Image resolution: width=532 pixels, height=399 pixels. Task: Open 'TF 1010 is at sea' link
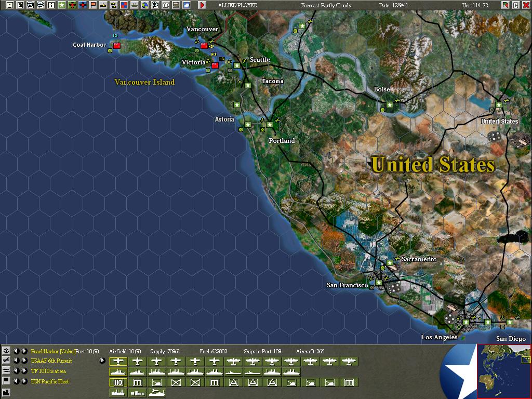click(x=48, y=371)
